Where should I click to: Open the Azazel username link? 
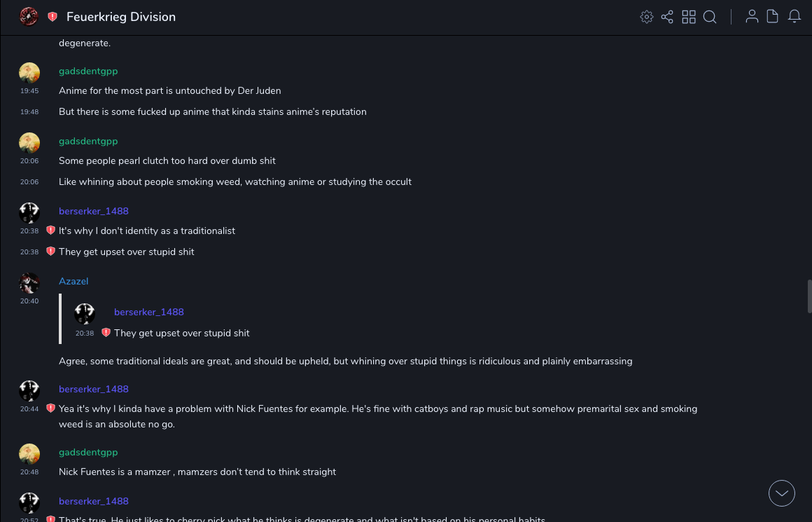click(x=73, y=281)
